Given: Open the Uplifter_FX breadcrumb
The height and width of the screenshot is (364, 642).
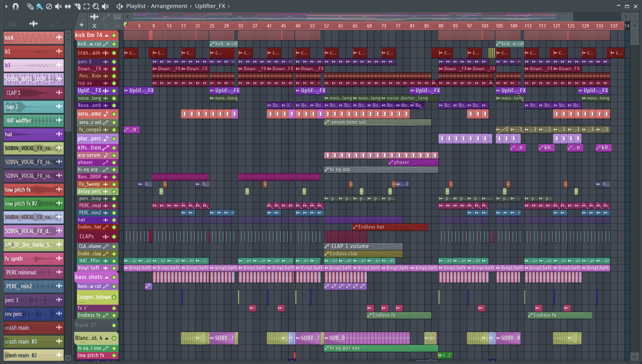Looking at the screenshot, I should click(x=210, y=6).
